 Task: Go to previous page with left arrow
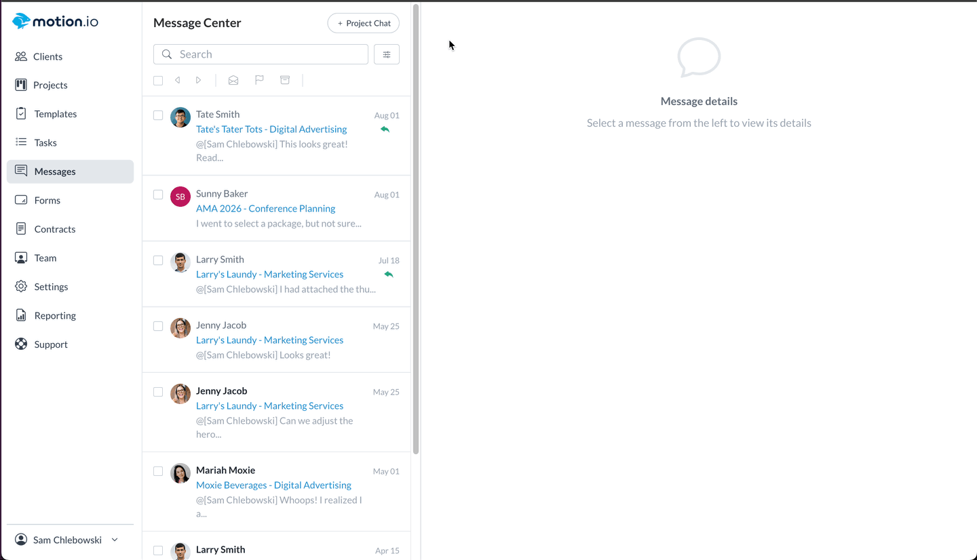(x=178, y=80)
